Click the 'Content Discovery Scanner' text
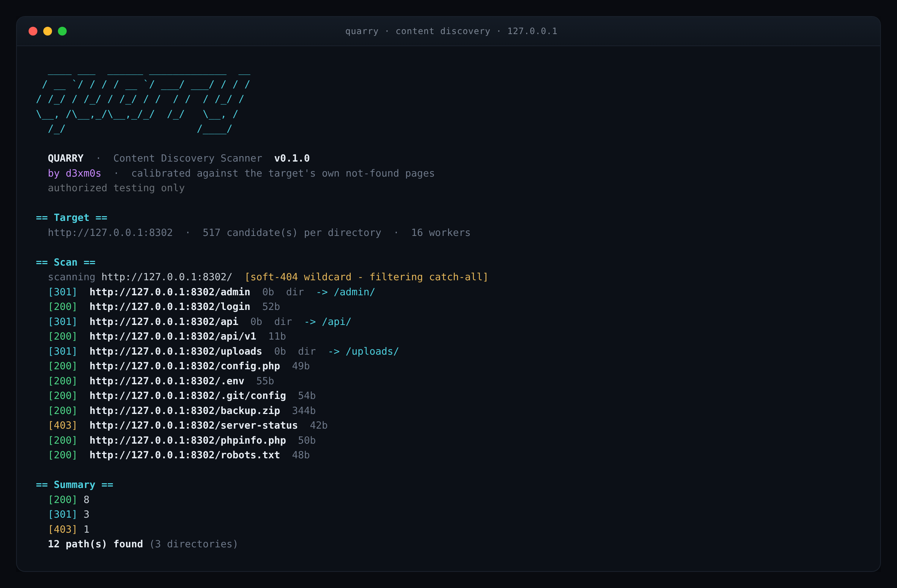The height and width of the screenshot is (588, 897). pos(188,158)
